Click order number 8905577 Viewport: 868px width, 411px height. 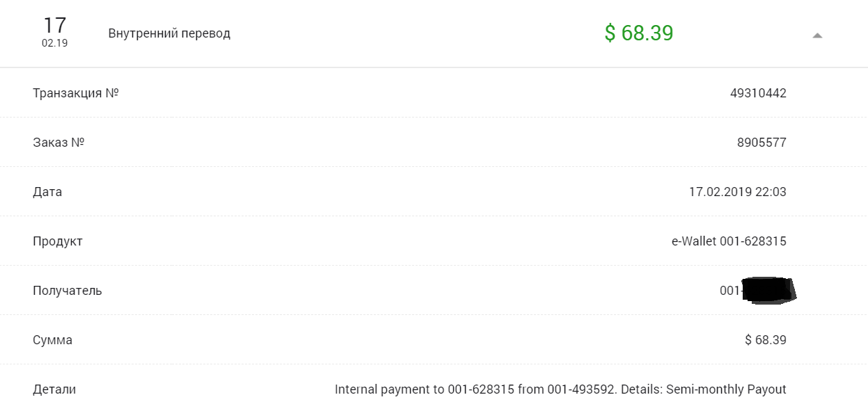click(x=762, y=143)
